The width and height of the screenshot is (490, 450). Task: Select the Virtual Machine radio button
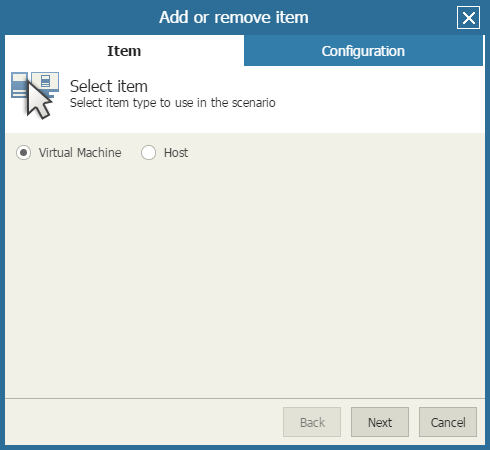coord(23,153)
